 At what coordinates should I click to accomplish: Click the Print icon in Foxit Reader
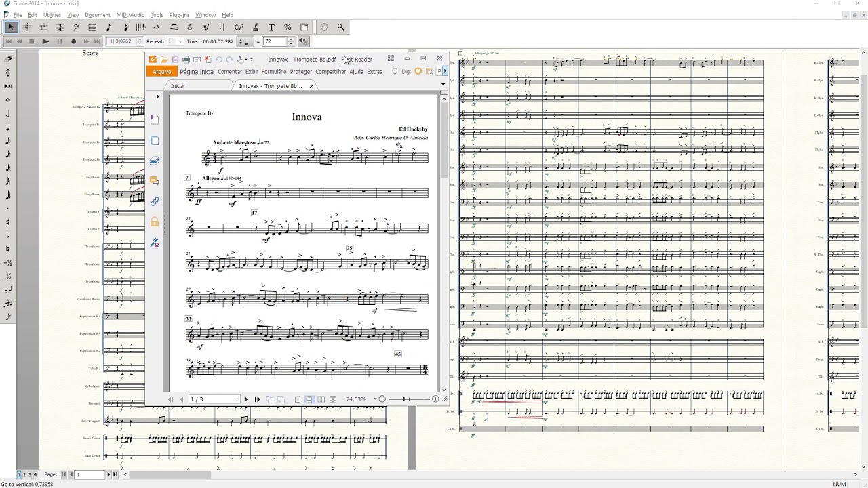(186, 60)
